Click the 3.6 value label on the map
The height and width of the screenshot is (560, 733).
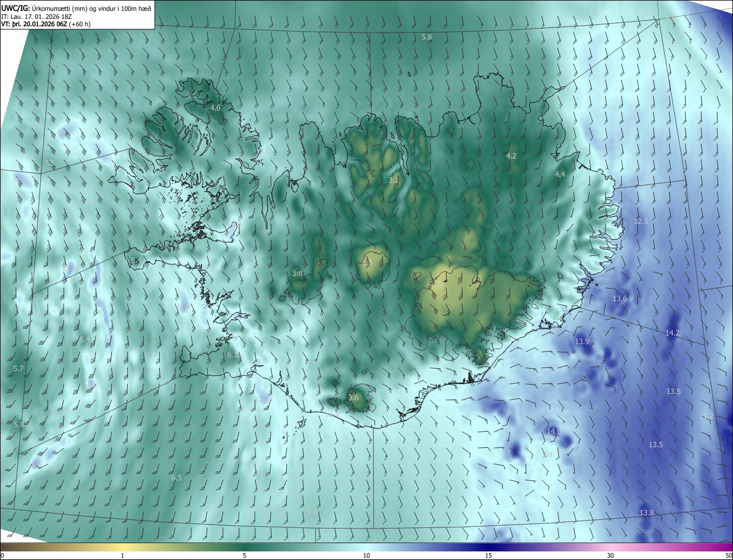[353, 397]
